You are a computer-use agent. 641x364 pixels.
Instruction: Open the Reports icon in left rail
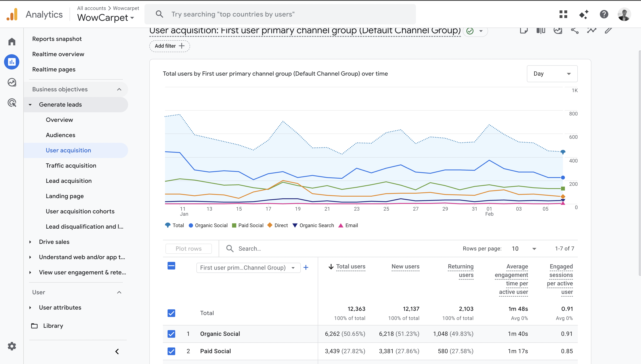coord(11,62)
